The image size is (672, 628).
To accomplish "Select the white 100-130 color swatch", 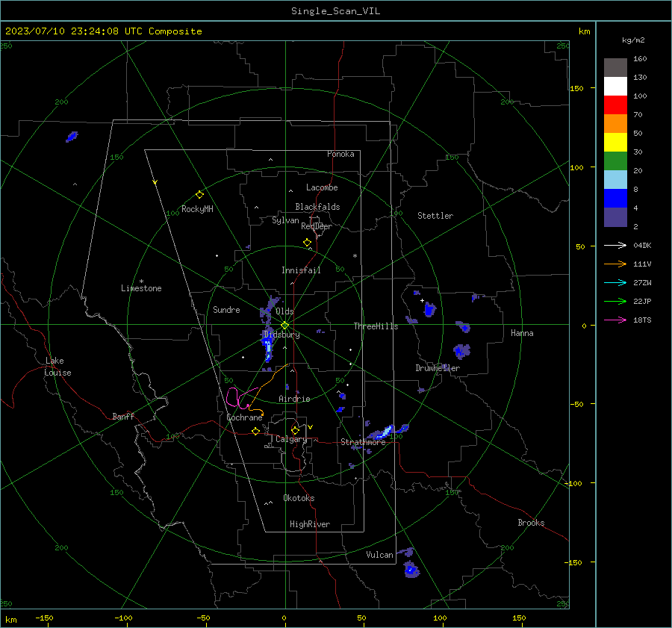I will click(x=615, y=87).
